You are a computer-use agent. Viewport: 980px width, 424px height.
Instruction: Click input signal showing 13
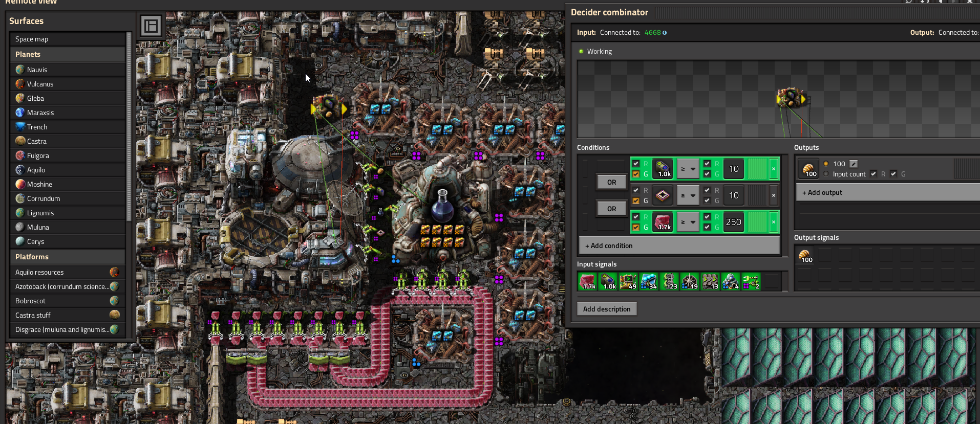click(710, 281)
